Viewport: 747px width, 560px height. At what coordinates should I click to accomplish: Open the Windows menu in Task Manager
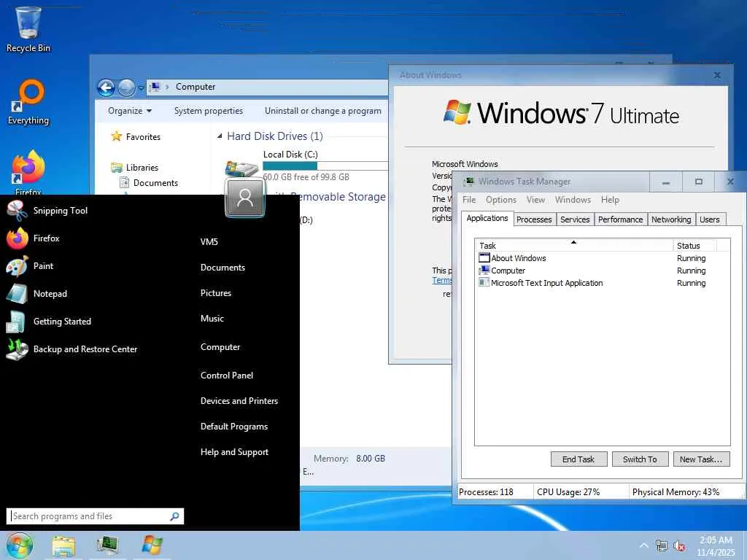click(x=573, y=200)
